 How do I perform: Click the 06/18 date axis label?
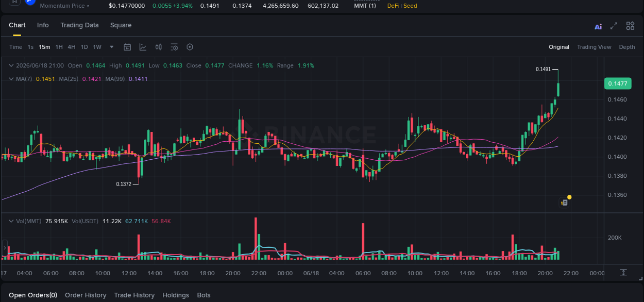coord(312,273)
